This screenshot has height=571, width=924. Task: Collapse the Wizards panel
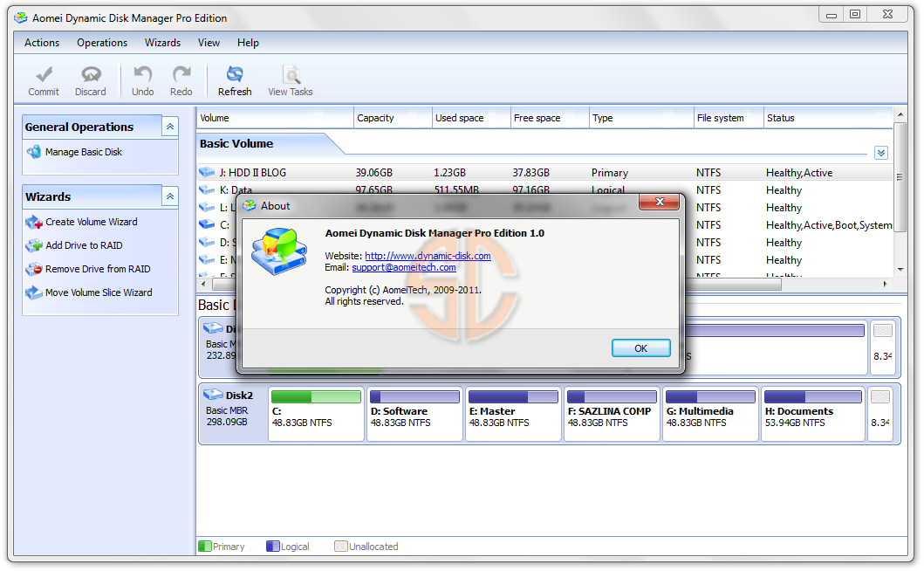tap(170, 196)
